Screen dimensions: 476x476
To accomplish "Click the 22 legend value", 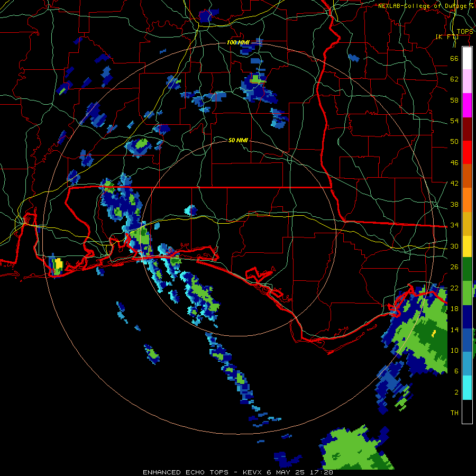I will coord(454,288).
